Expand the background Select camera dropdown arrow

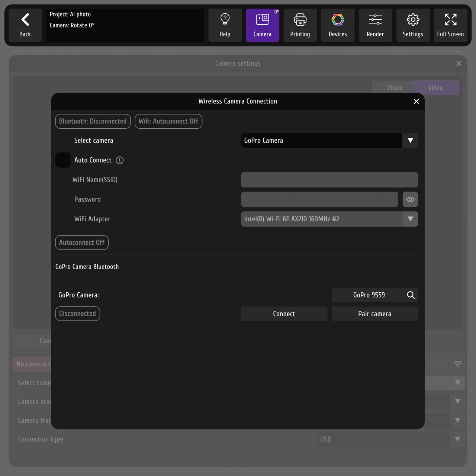pos(458,383)
